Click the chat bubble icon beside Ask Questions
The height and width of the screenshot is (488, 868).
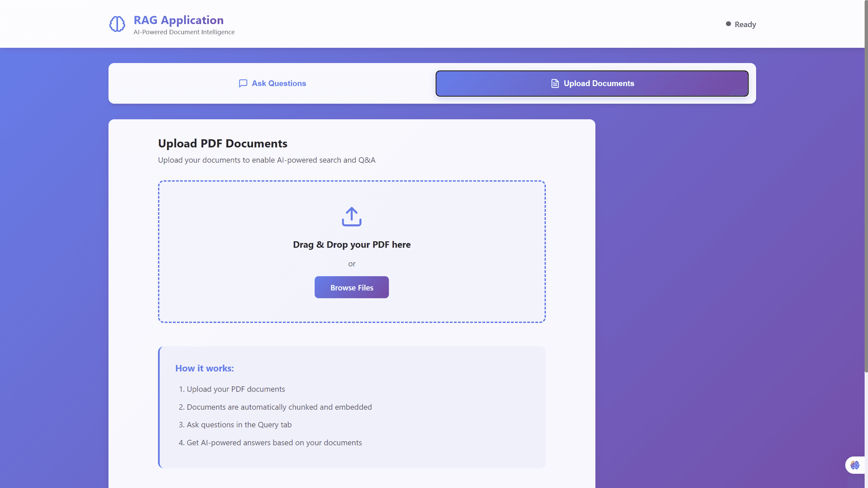point(243,83)
